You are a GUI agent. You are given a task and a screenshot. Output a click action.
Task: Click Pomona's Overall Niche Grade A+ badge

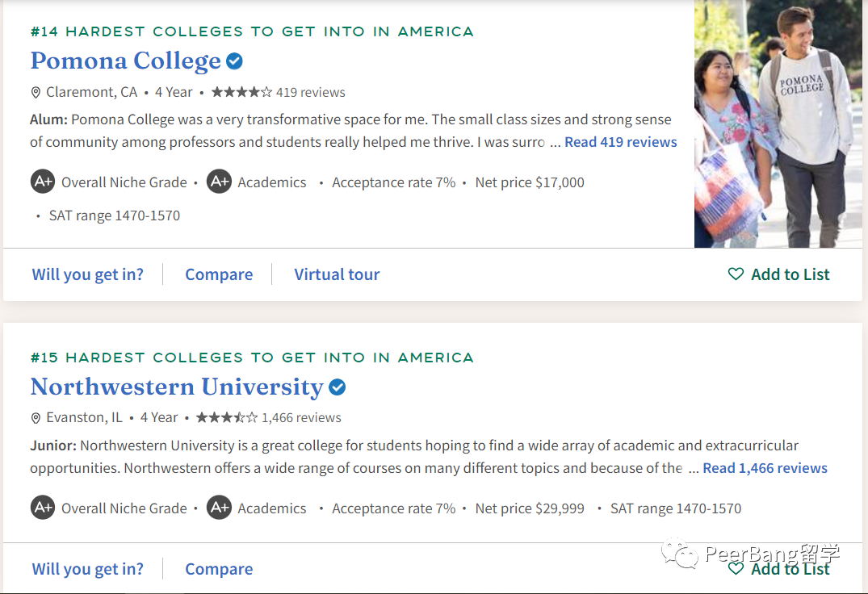click(x=43, y=182)
